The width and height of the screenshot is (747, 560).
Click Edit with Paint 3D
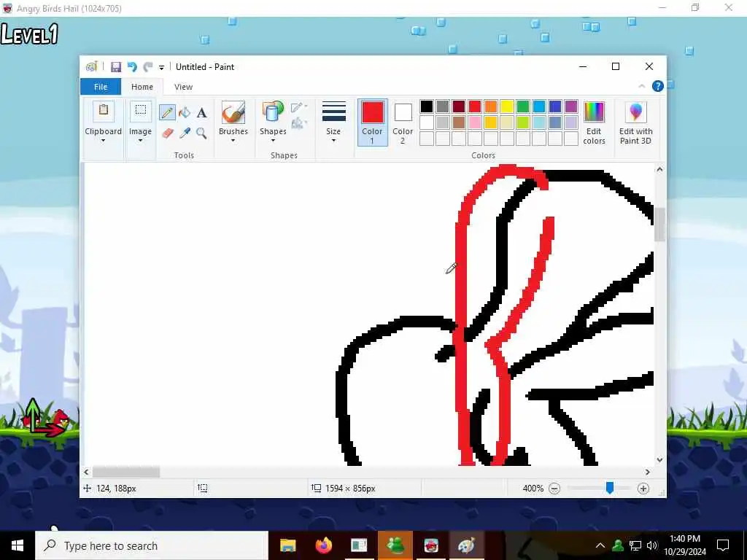636,122
